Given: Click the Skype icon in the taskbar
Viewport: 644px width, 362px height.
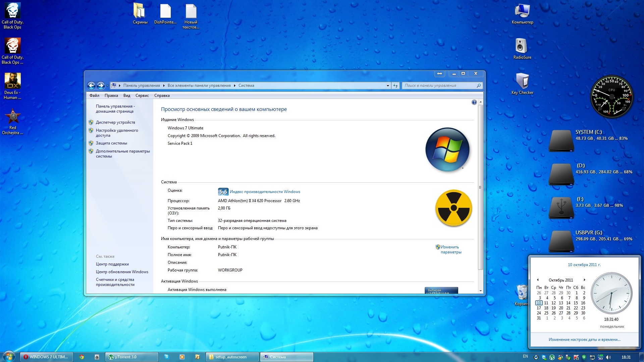Looking at the screenshot, I should point(166,357).
